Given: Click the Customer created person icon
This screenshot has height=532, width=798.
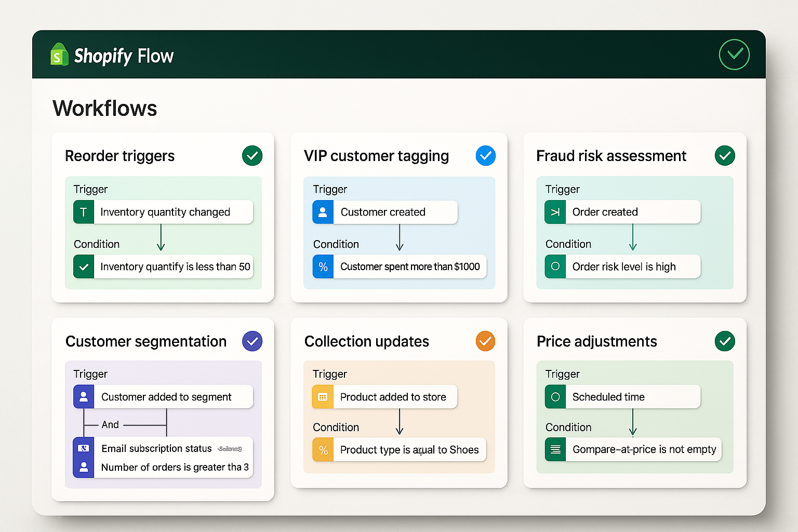Looking at the screenshot, I should (x=323, y=212).
